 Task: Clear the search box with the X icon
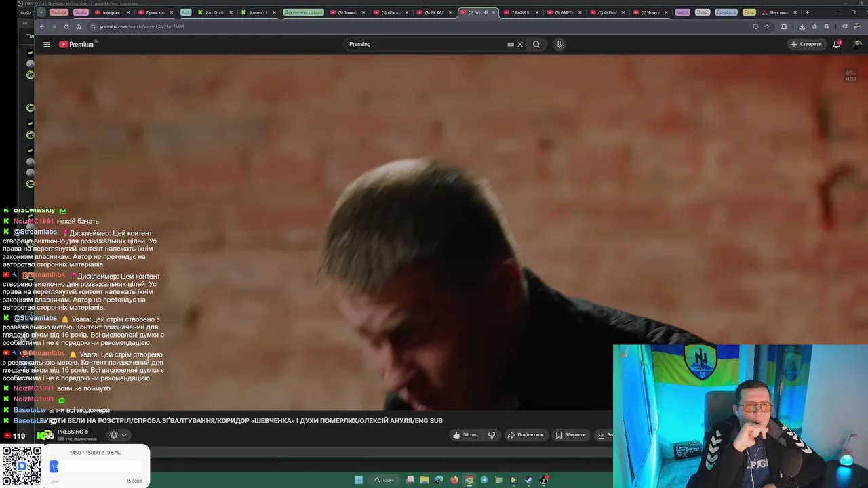coord(520,44)
